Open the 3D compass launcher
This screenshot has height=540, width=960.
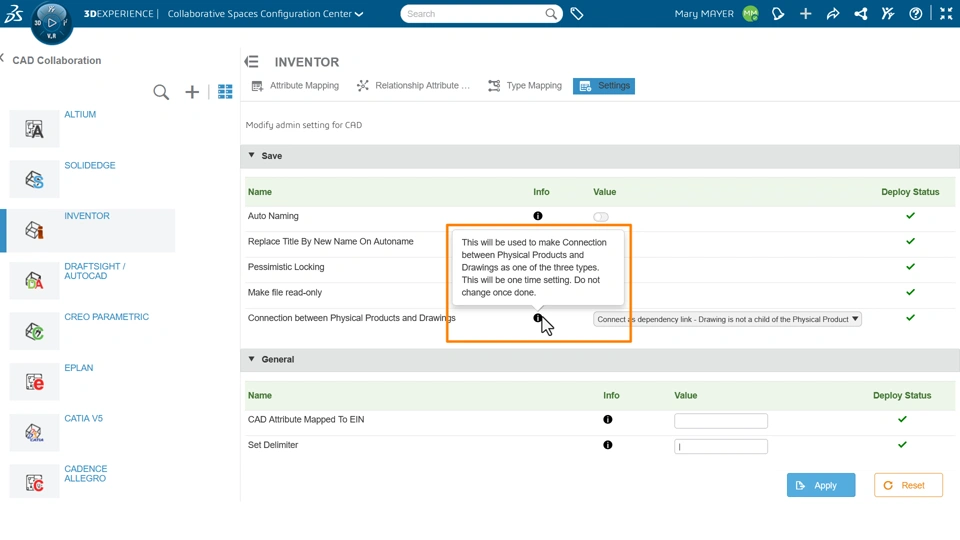[x=52, y=22]
